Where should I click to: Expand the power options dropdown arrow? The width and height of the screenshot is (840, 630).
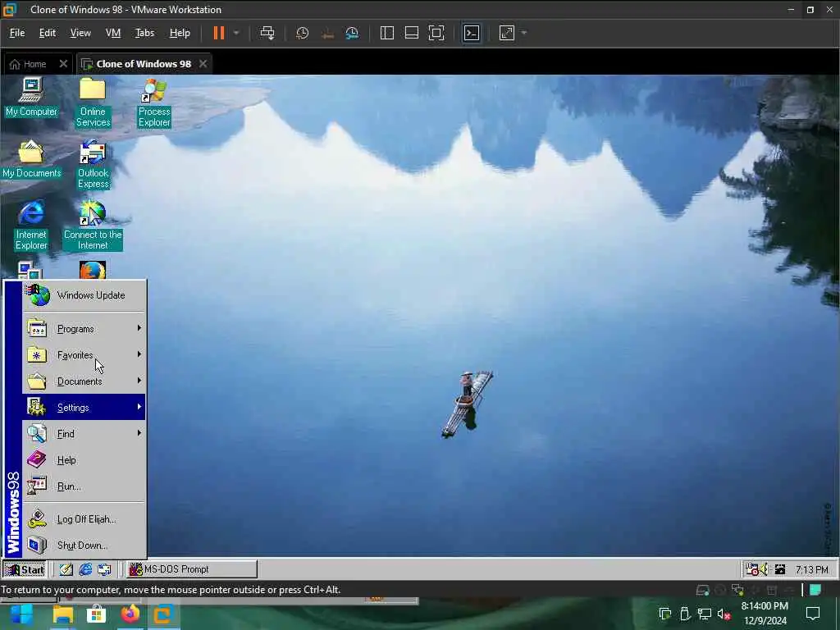(x=236, y=33)
